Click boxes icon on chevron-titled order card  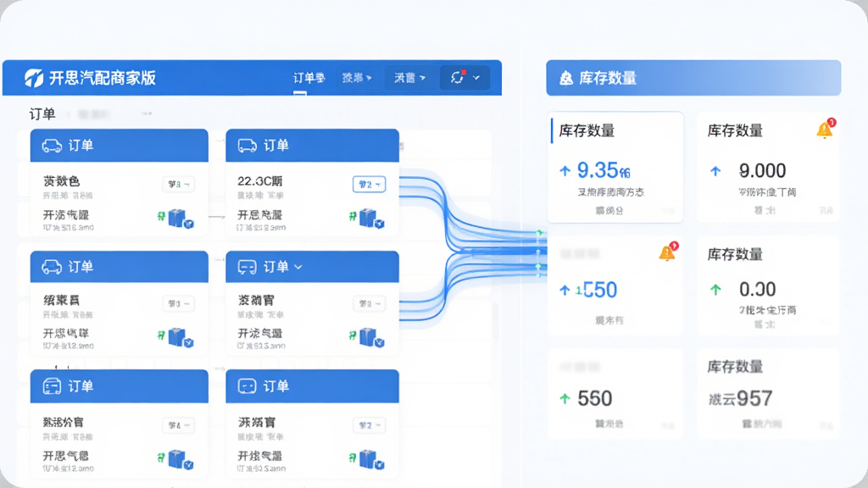pos(371,337)
